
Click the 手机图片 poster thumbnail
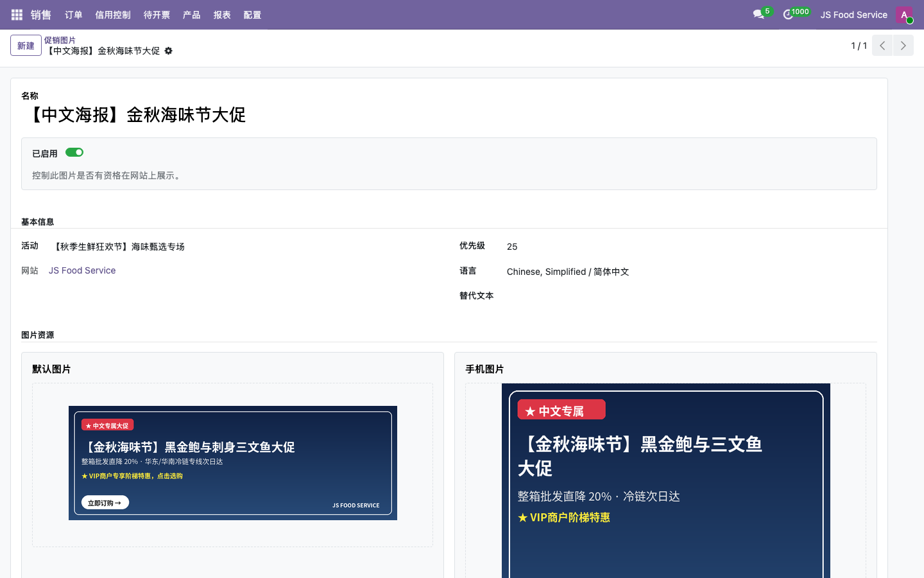pyautogui.click(x=666, y=480)
